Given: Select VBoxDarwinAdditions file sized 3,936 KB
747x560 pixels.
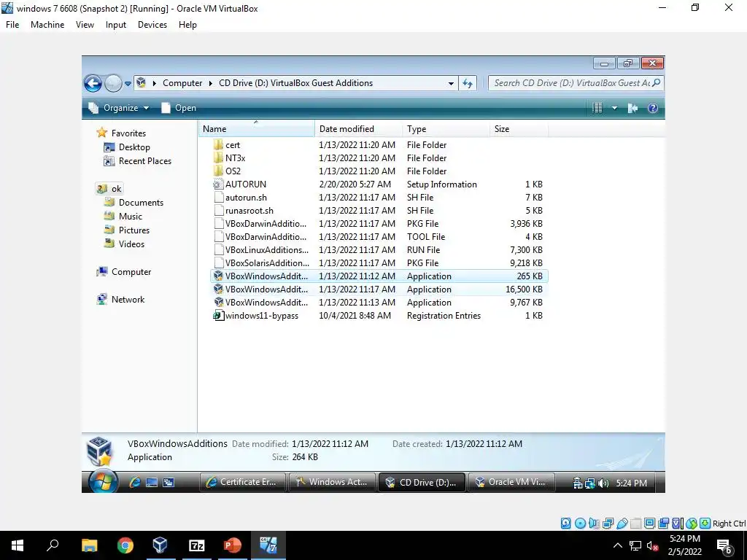Looking at the screenshot, I should click(x=379, y=224).
